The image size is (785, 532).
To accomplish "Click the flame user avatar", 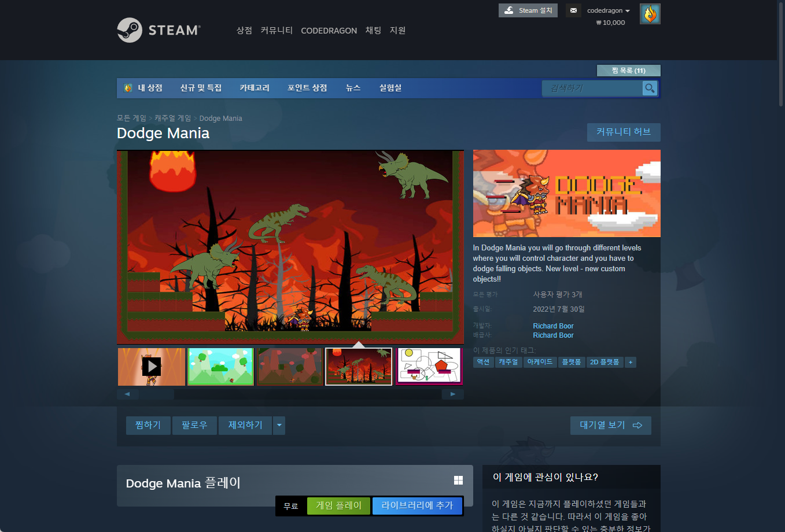I will click(650, 14).
